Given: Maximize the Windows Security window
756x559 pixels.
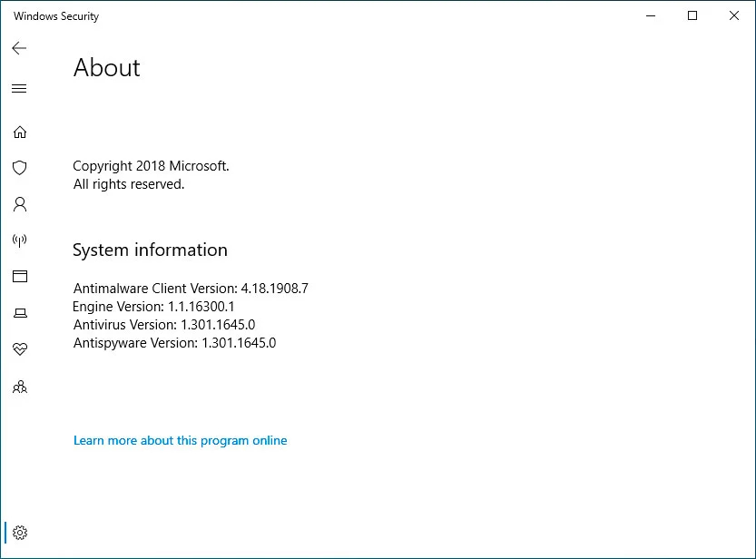Looking at the screenshot, I should 692,15.
